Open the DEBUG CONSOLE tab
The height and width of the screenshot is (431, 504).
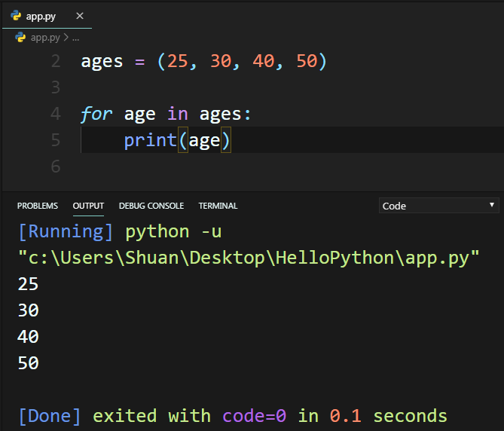[151, 206]
